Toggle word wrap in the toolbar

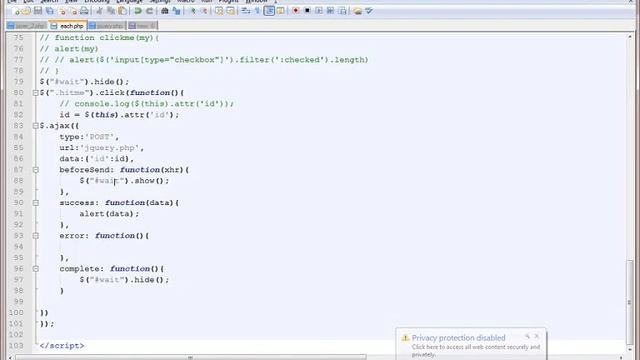[x=246, y=11]
